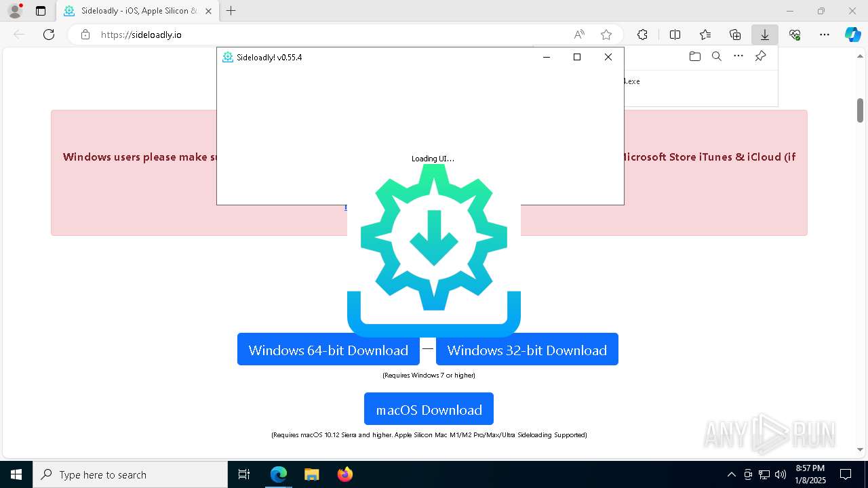
Task: Open Favorites list icon
Action: 705,35
